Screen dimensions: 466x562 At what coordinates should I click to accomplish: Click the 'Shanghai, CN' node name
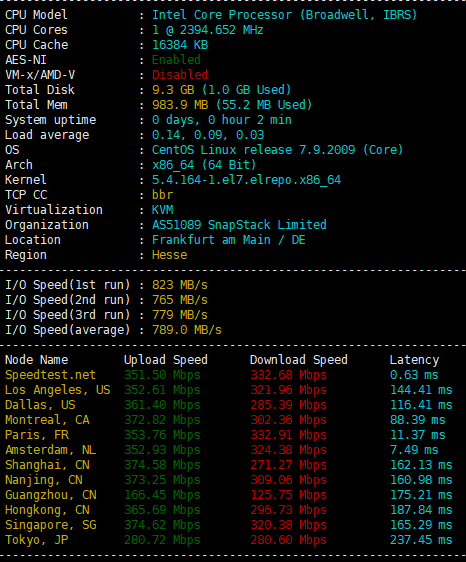pos(47,465)
